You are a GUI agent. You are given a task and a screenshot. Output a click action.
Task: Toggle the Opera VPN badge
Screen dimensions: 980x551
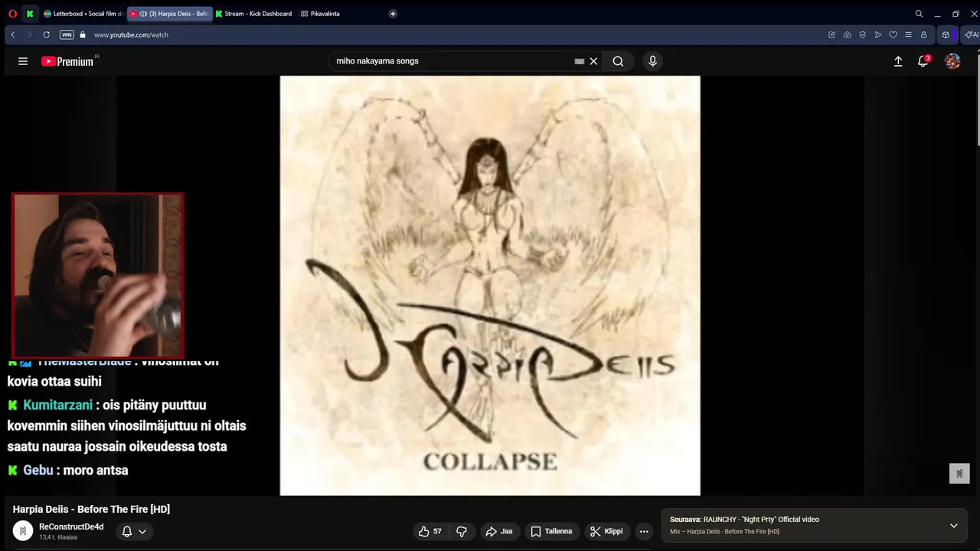(67, 34)
